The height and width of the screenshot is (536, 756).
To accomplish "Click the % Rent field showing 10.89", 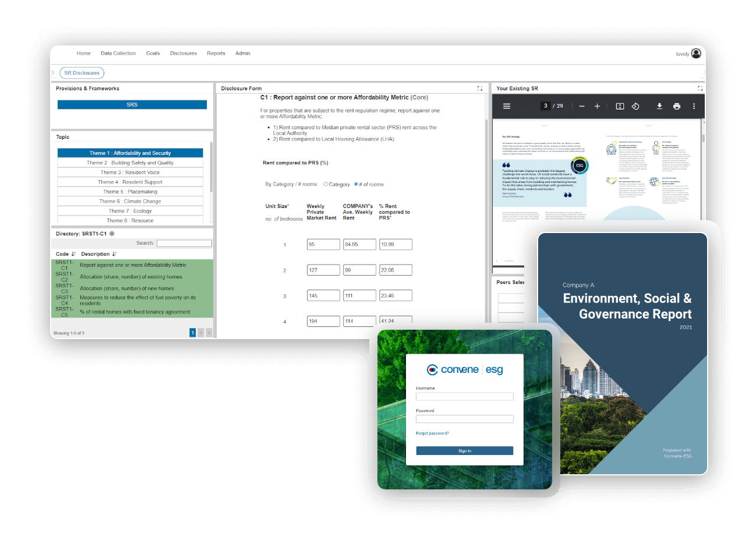I will 395,245.
